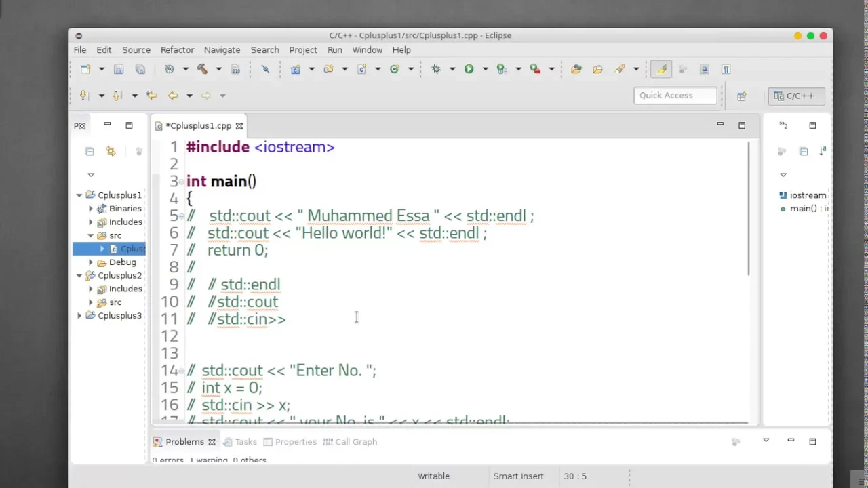Switch to the Properties tab
This screenshot has height=488, width=868.
pos(296,441)
